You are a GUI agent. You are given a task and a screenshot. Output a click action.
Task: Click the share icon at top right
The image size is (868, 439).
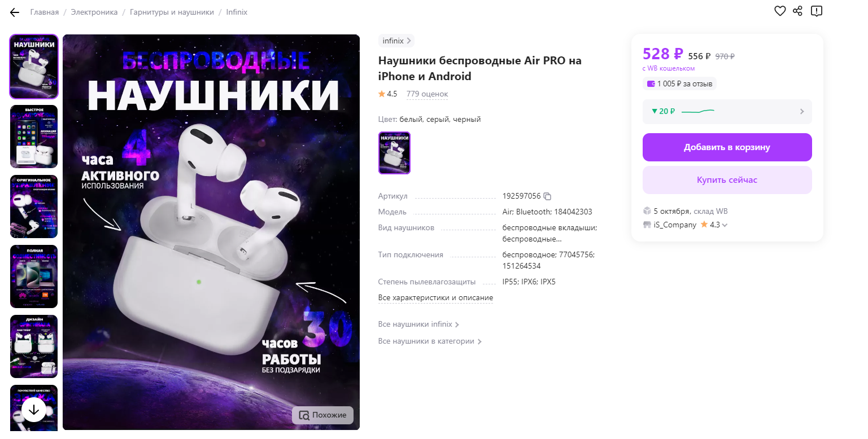click(x=797, y=11)
